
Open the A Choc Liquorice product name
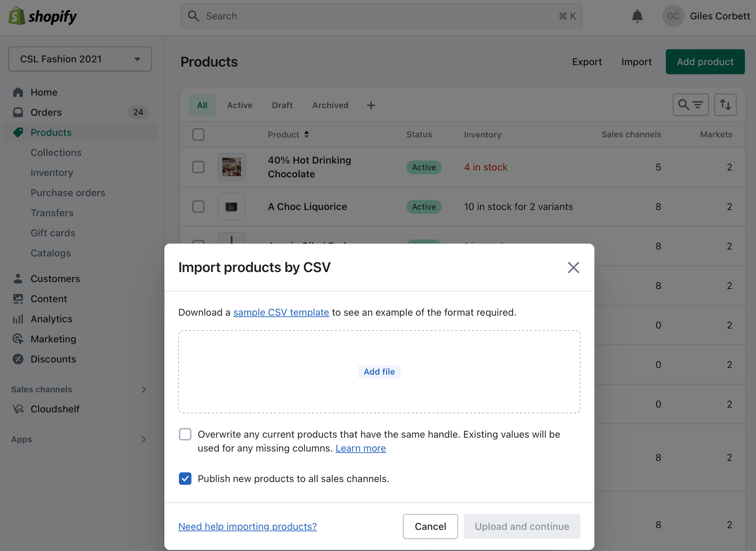pyautogui.click(x=307, y=207)
